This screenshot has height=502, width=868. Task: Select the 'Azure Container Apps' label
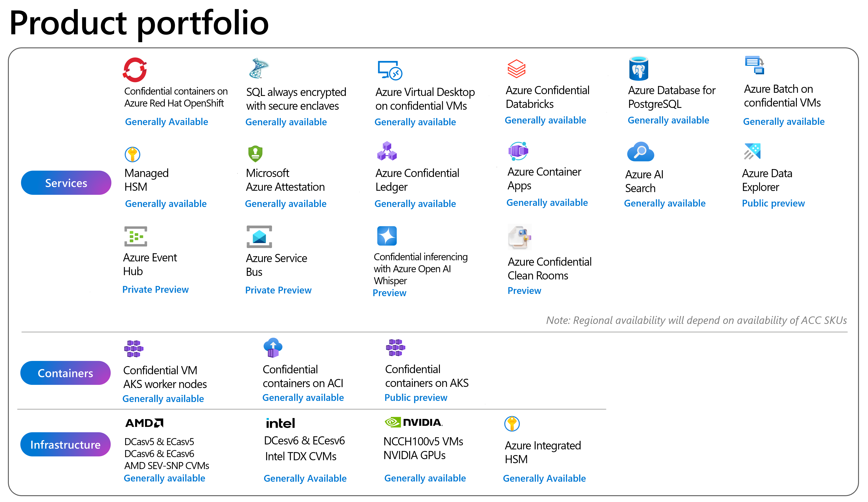[x=544, y=179]
